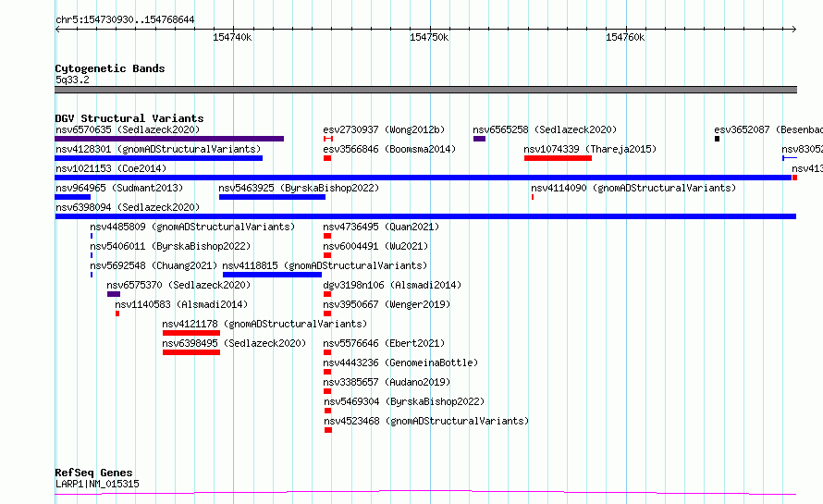Click nsv5576646 (Ebert2021) label
The width and height of the screenshot is (823, 504).
coord(384,343)
